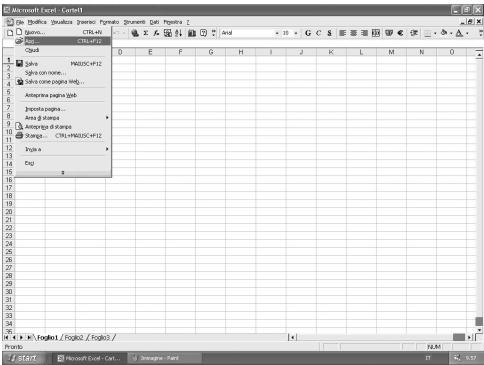
Task: Open the Invia a submenu
Action: coord(63,149)
